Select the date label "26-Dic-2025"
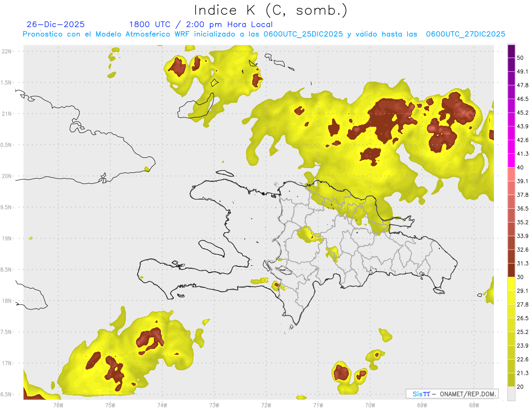 [x=56, y=24]
